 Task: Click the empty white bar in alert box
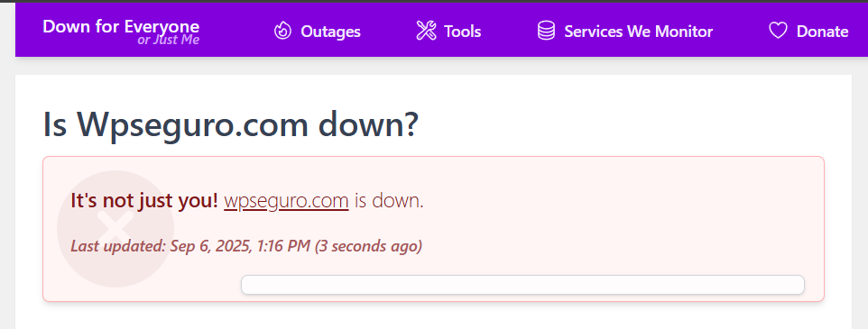click(522, 285)
